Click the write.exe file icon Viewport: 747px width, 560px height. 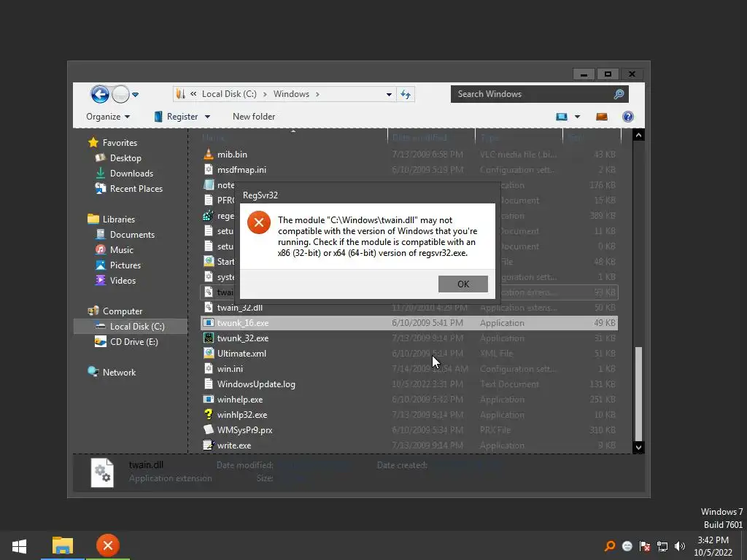tap(208, 446)
